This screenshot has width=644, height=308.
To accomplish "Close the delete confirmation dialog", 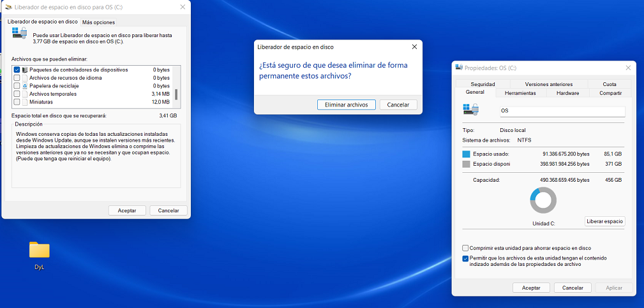I will [x=414, y=47].
